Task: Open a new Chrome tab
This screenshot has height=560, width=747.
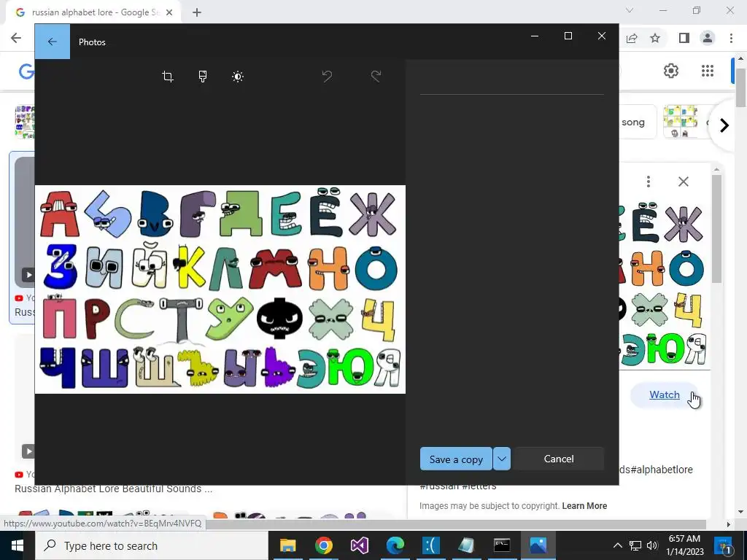Action: click(x=197, y=12)
